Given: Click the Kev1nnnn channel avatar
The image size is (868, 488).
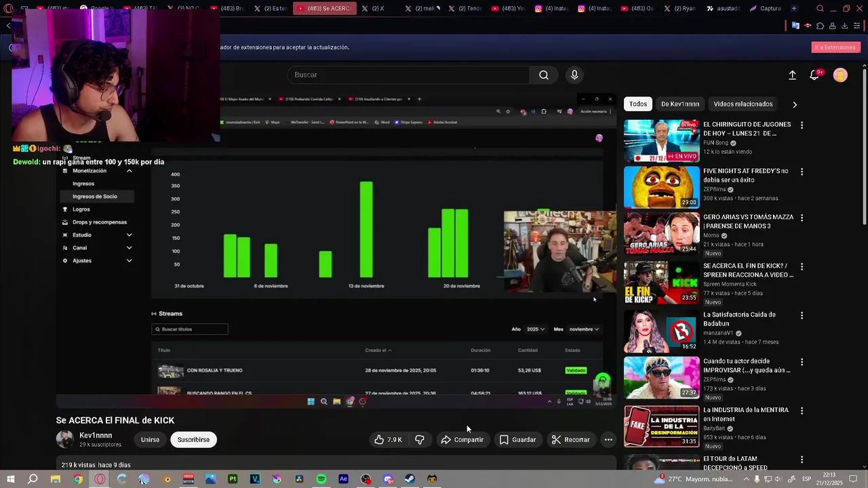Looking at the screenshot, I should pos(65,440).
